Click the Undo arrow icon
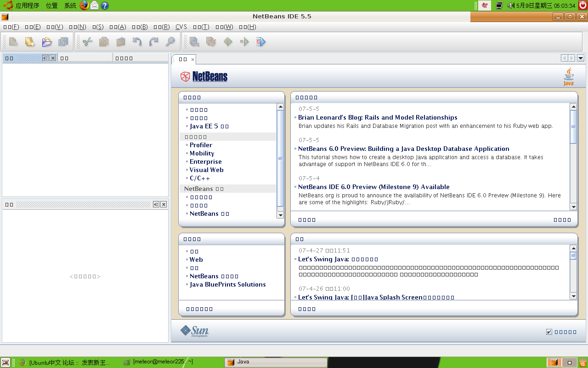588x368 pixels. (x=137, y=42)
